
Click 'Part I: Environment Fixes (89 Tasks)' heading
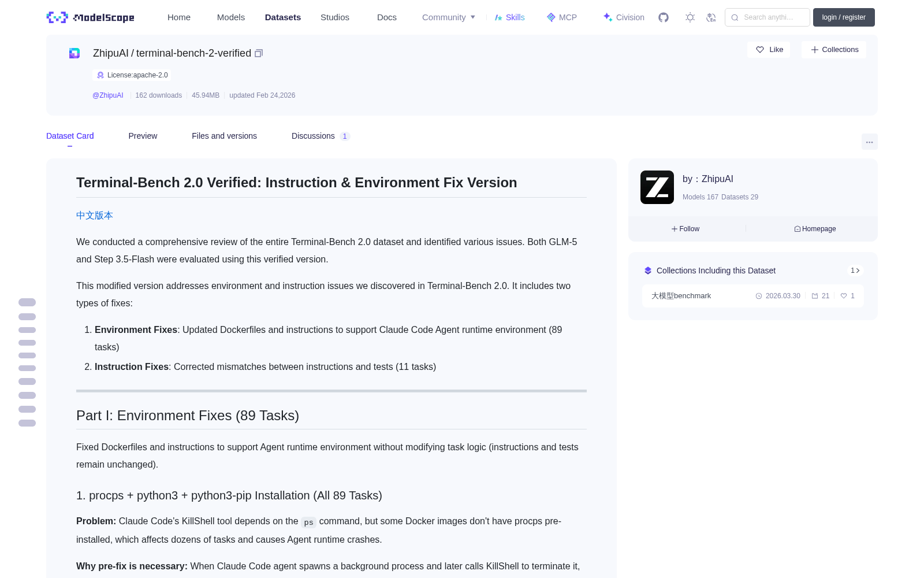(x=188, y=416)
